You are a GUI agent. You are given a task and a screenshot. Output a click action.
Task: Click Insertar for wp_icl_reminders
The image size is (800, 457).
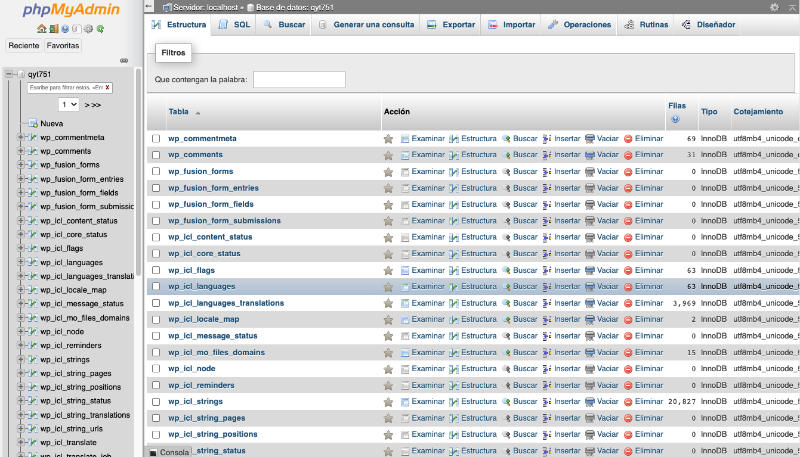pyautogui.click(x=561, y=385)
